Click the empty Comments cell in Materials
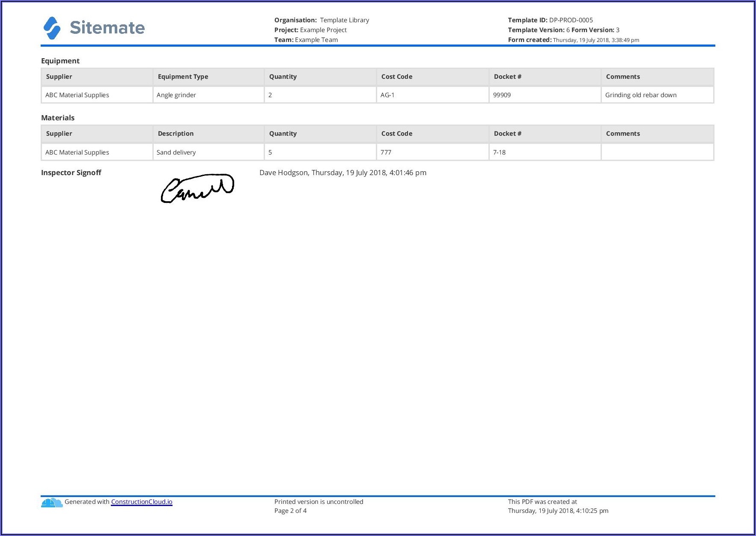This screenshot has width=756, height=536. [657, 152]
